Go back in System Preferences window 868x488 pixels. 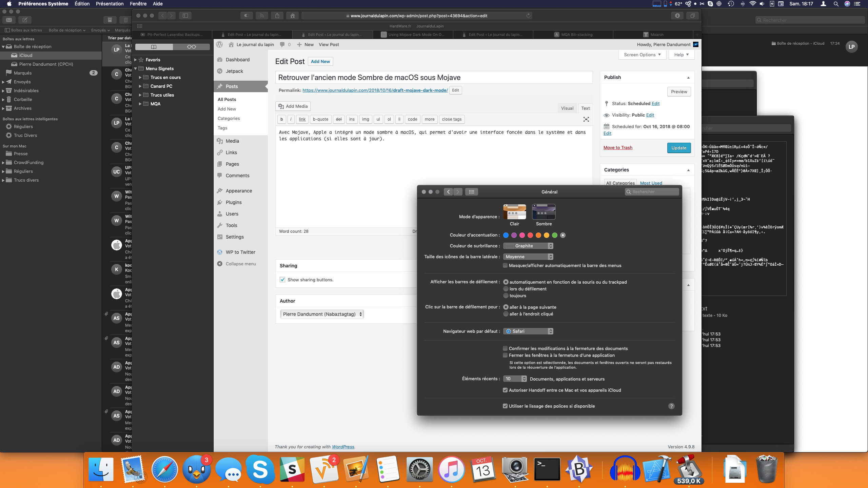tap(448, 192)
